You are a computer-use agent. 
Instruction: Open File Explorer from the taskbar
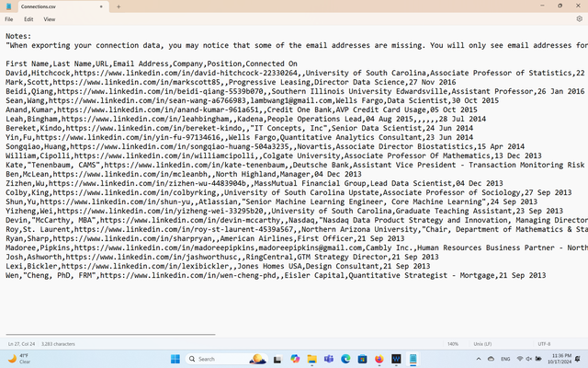pos(312,359)
